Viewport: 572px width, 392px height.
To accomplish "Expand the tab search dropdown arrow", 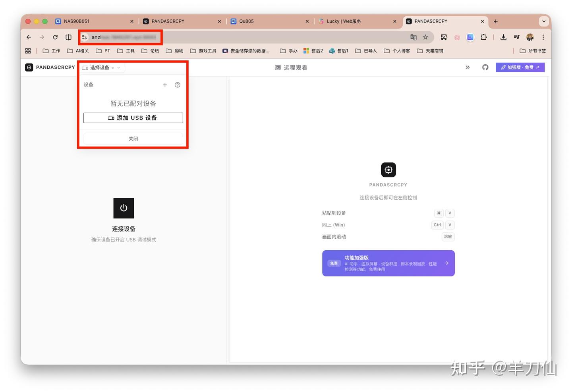I will 544,21.
